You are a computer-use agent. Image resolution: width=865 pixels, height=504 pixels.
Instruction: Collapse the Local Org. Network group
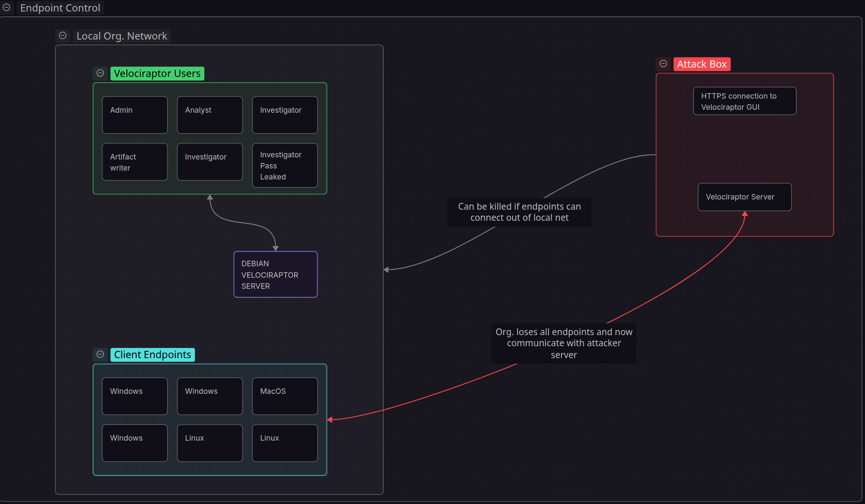click(63, 36)
